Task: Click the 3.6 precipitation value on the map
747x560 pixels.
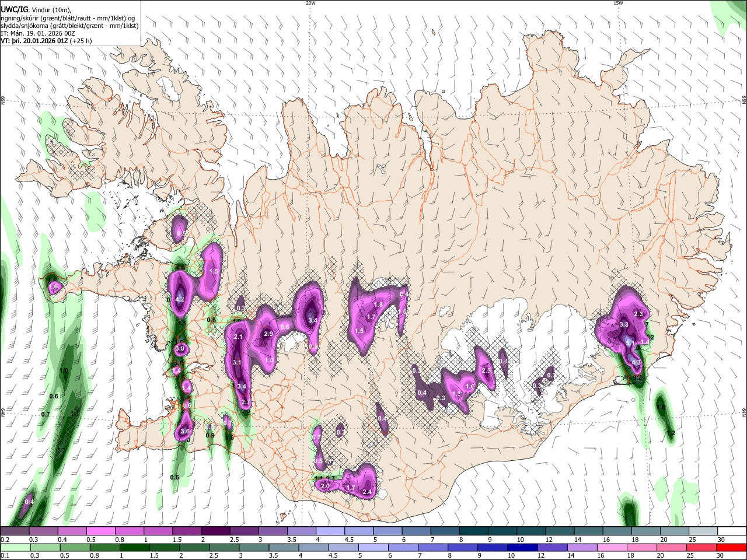Action: (185, 431)
